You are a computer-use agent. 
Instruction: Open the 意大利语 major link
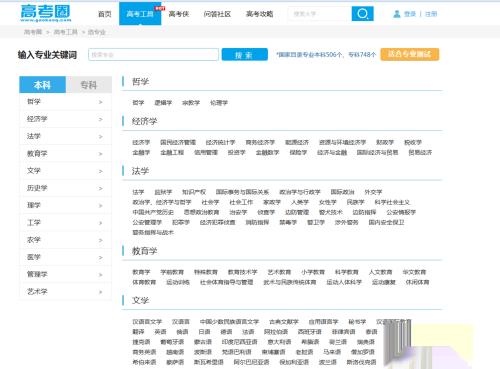click(x=279, y=342)
